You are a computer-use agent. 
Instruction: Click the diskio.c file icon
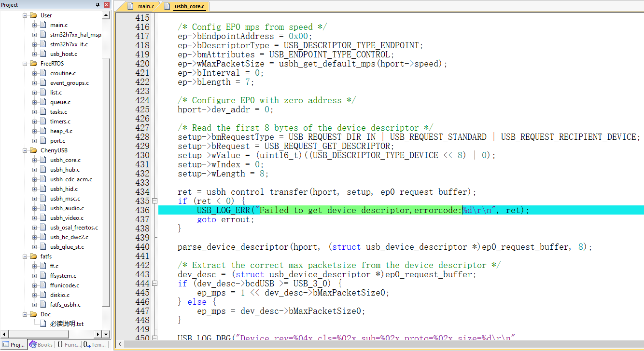click(x=43, y=295)
